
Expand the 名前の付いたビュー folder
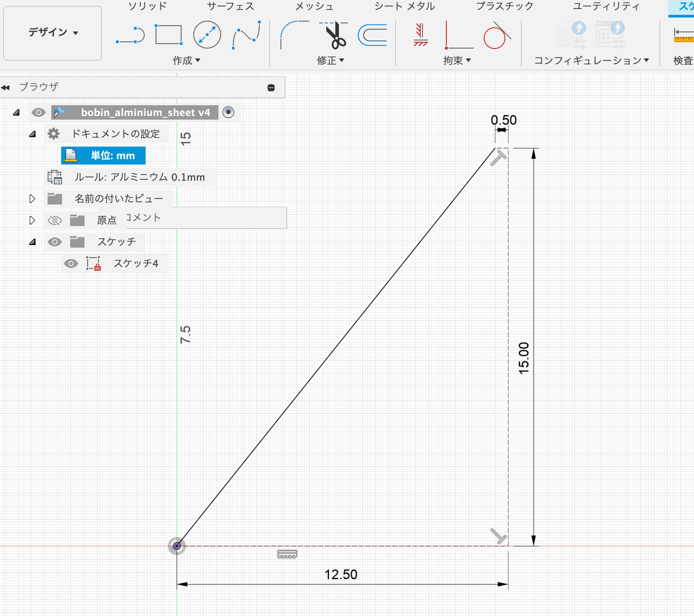click(32, 199)
